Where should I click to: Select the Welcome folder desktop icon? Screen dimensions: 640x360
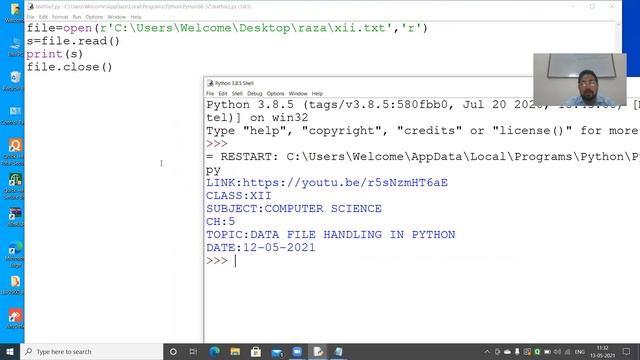[x=14, y=12]
